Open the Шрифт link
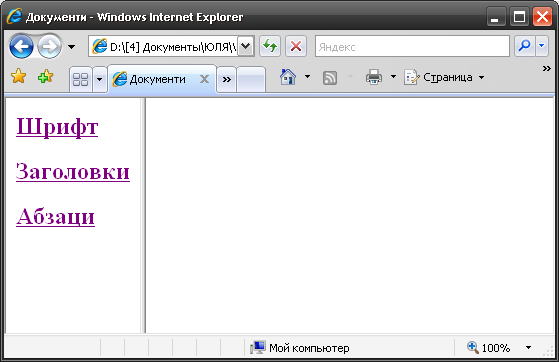This screenshot has height=362, width=559. (57, 127)
